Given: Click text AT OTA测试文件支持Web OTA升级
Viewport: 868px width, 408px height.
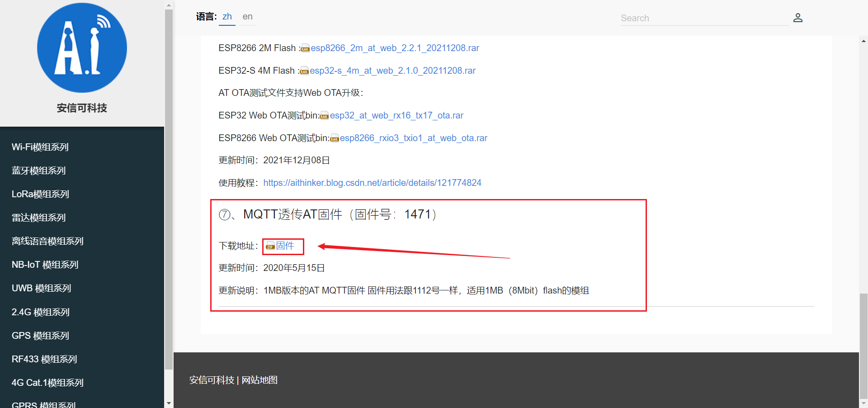Looking at the screenshot, I should tap(291, 93).
